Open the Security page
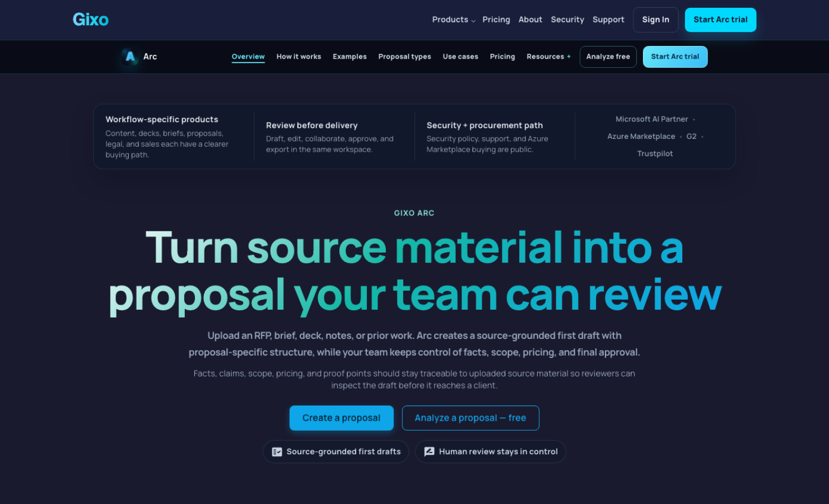This screenshot has height=504, width=829. 567,20
